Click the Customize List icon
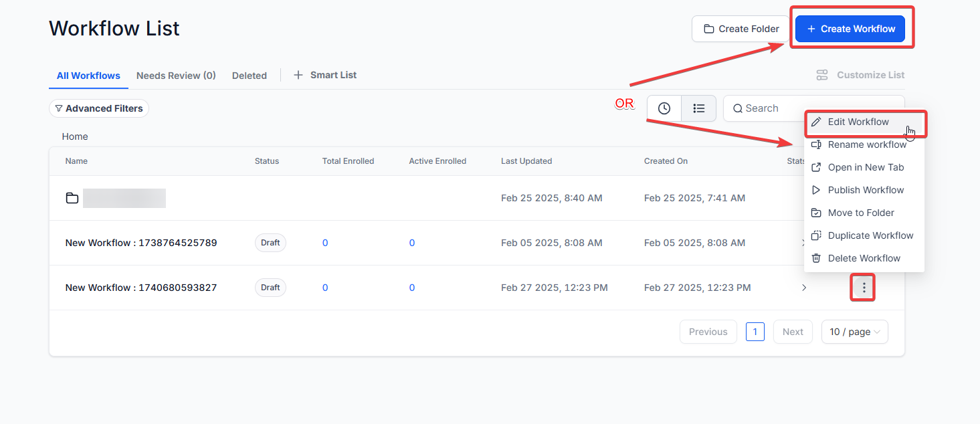This screenshot has height=424, width=980. point(822,75)
